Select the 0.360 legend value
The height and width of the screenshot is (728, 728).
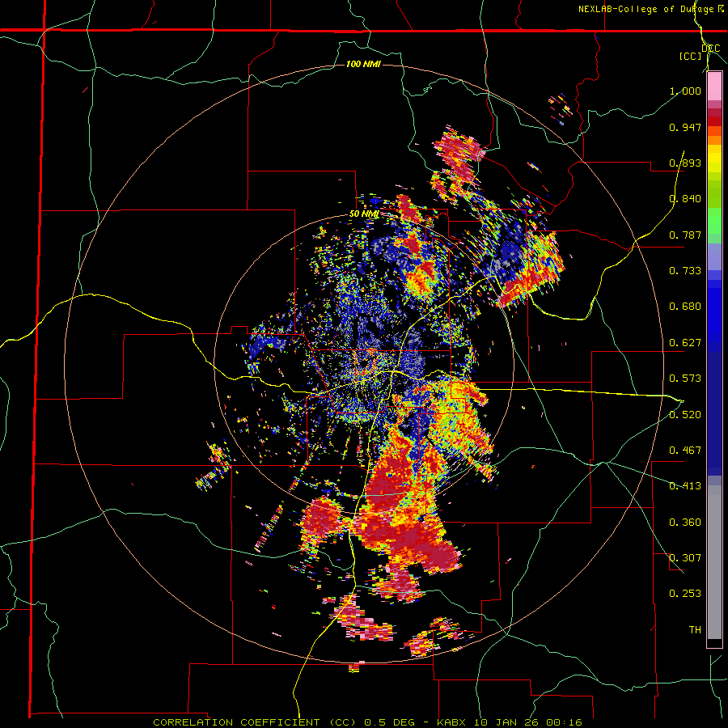tap(685, 523)
